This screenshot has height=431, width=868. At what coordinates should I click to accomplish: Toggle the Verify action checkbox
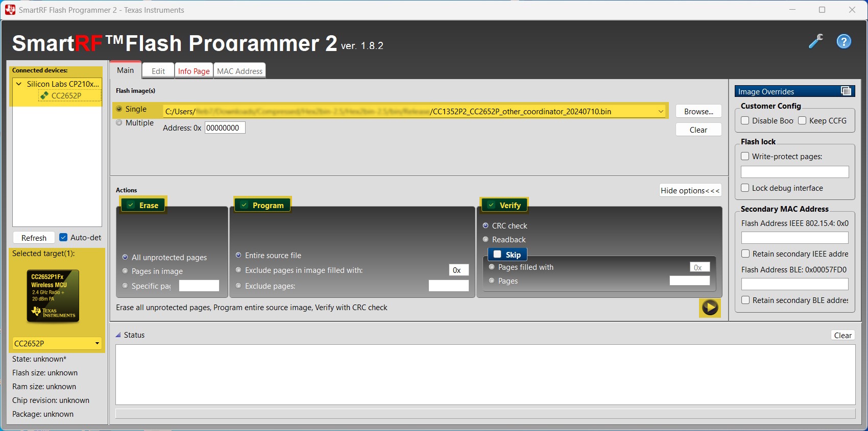coord(491,205)
